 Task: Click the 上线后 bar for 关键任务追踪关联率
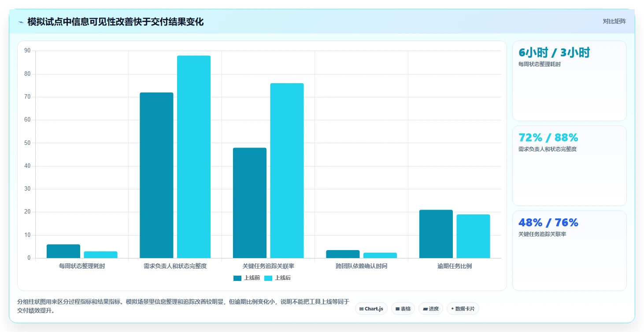click(287, 170)
